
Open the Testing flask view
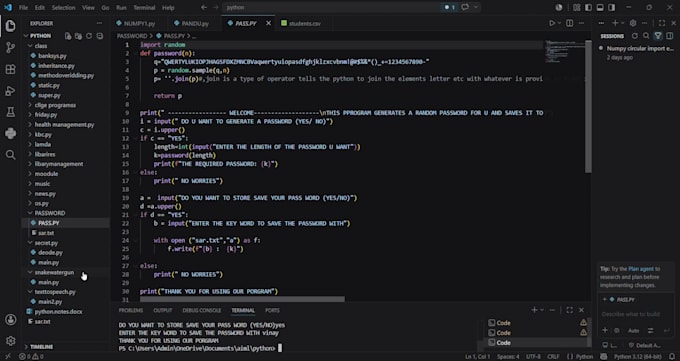[x=10, y=112]
